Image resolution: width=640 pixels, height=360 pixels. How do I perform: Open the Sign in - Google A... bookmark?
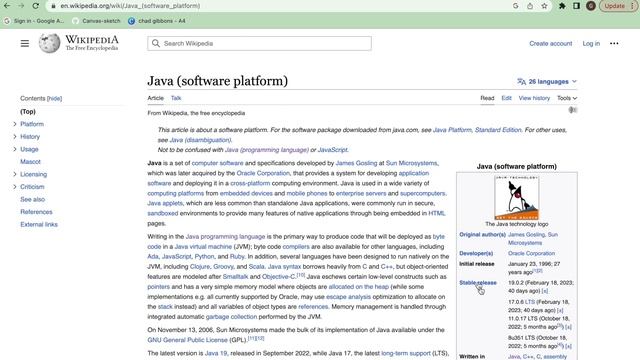tap(34, 21)
